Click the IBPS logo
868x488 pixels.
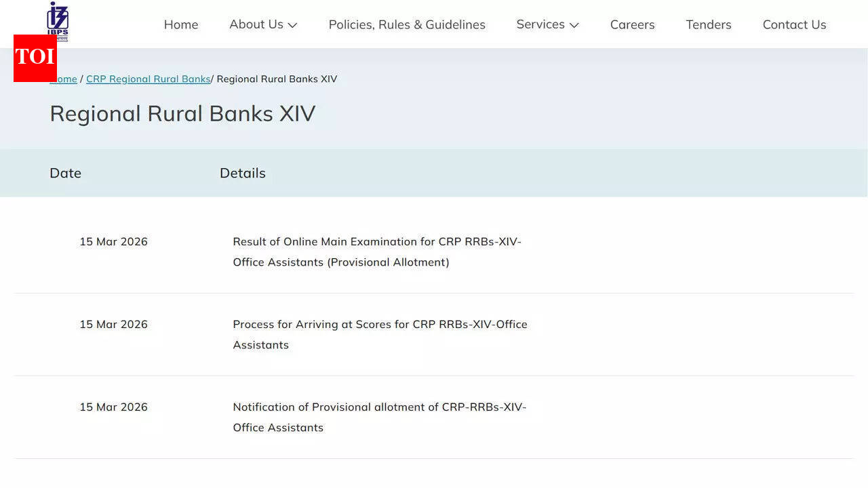[58, 20]
